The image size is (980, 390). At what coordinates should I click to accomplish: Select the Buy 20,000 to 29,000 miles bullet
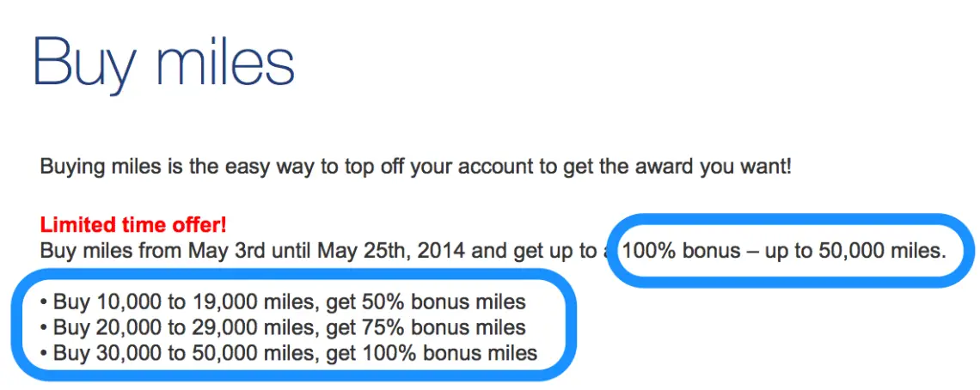(283, 327)
